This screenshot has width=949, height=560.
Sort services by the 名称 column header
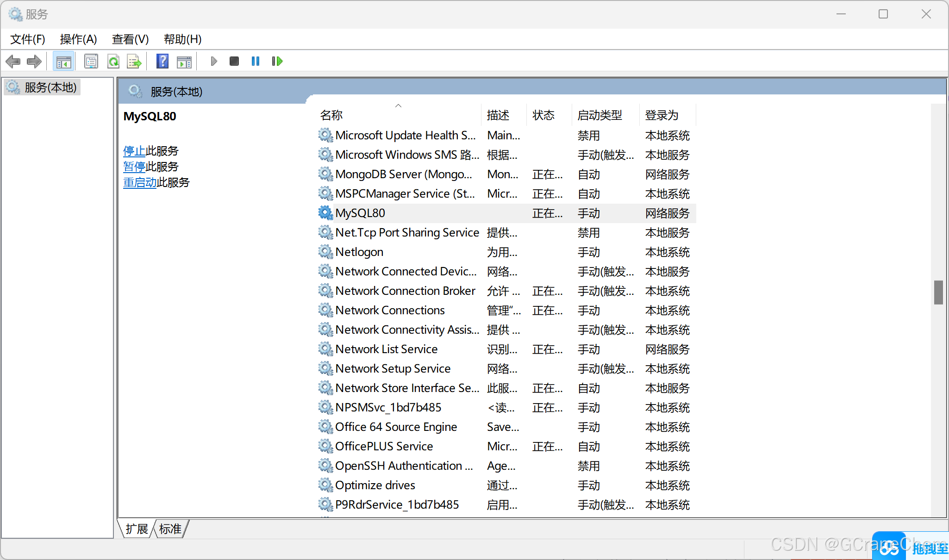331,115
